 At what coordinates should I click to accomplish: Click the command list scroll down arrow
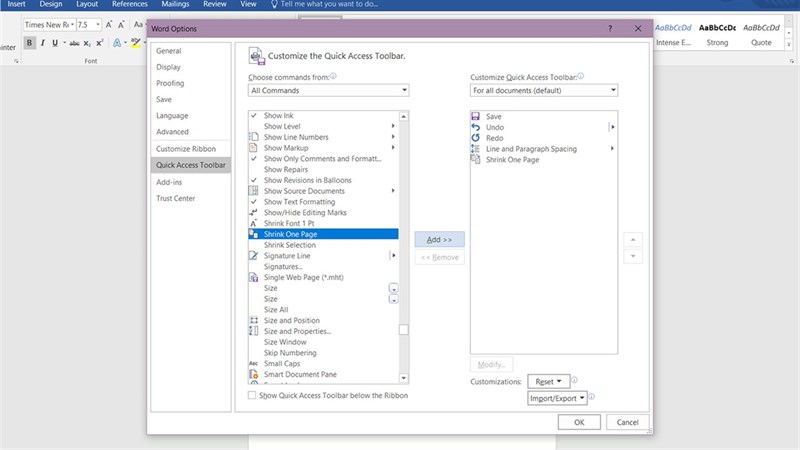click(404, 378)
